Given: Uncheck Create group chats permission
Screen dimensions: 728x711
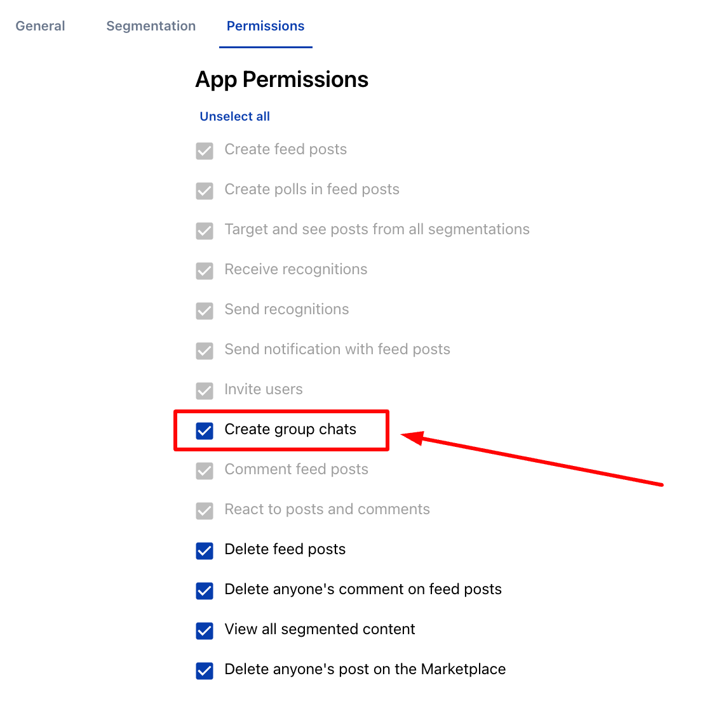Looking at the screenshot, I should [x=205, y=430].
